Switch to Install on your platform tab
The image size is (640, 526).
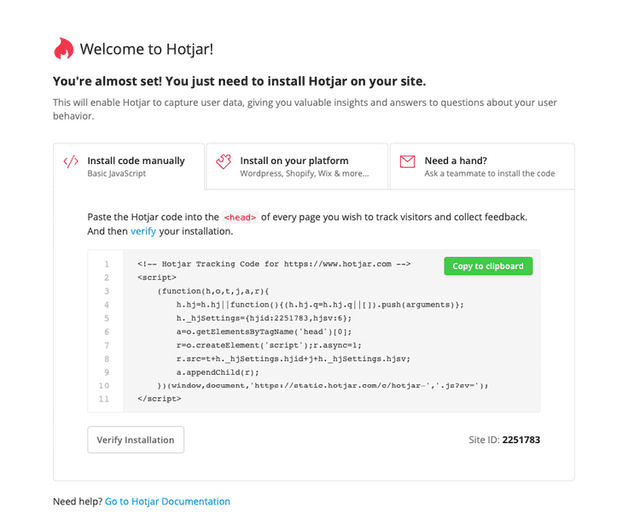(297, 166)
